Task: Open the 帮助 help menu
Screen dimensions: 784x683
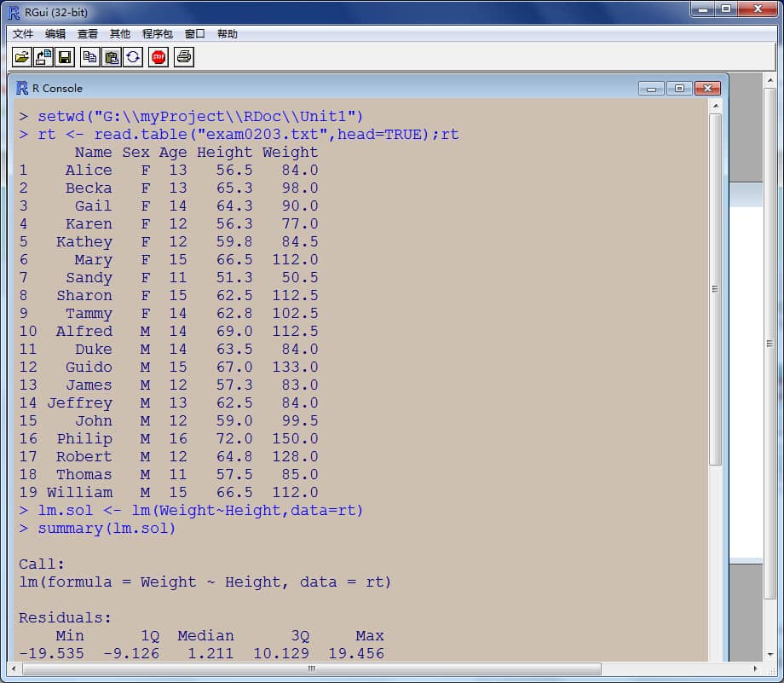Action: [228, 34]
